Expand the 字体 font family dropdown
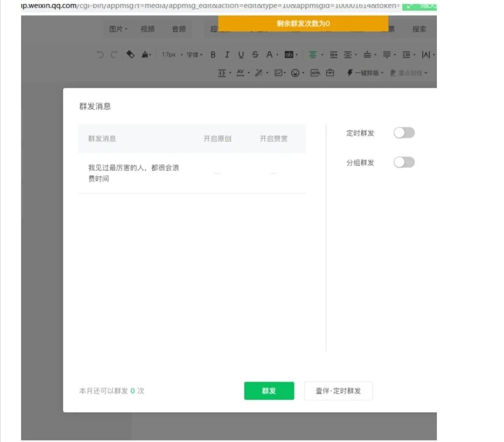The height and width of the screenshot is (442, 504). pos(195,55)
